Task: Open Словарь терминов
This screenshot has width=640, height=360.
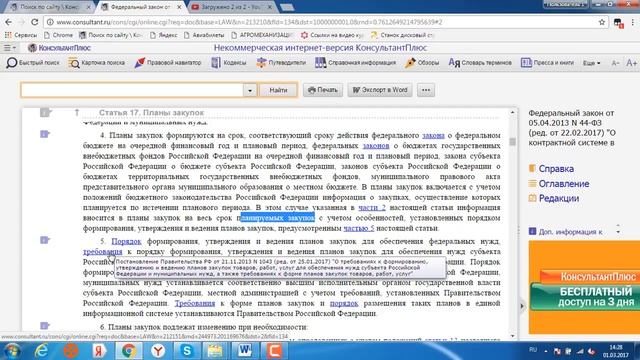Action: click(480, 63)
